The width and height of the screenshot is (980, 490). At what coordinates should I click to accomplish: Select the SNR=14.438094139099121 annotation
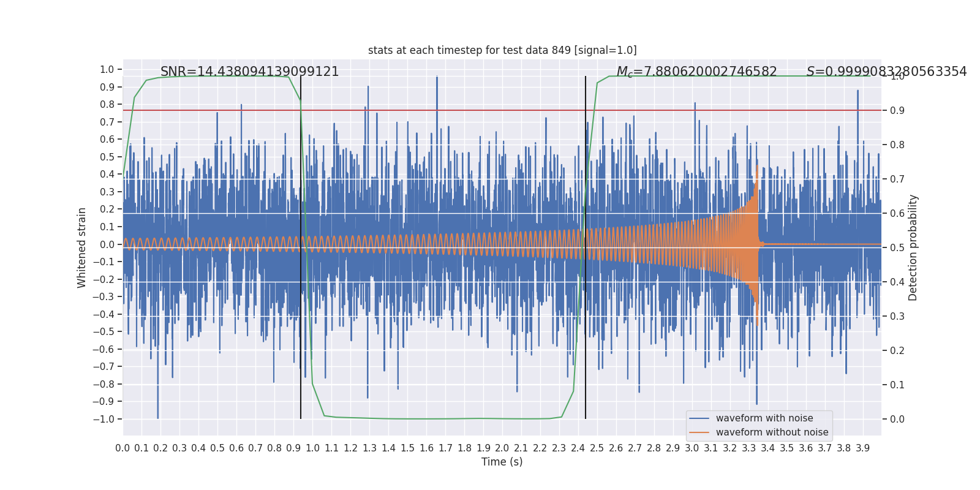click(x=250, y=72)
